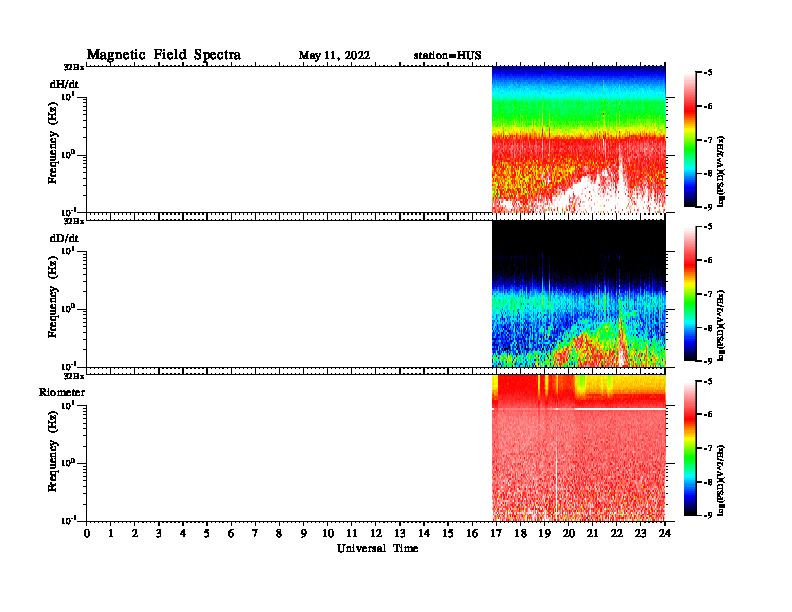The image size is (792, 612).
Task: Click the -5 tick on the dH/dt colorbar
Action: tap(708, 73)
